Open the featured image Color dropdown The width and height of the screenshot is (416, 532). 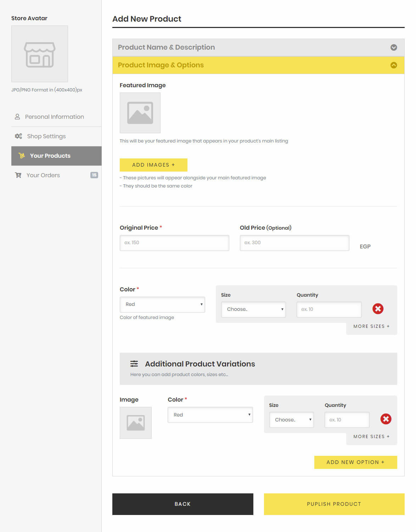point(162,304)
